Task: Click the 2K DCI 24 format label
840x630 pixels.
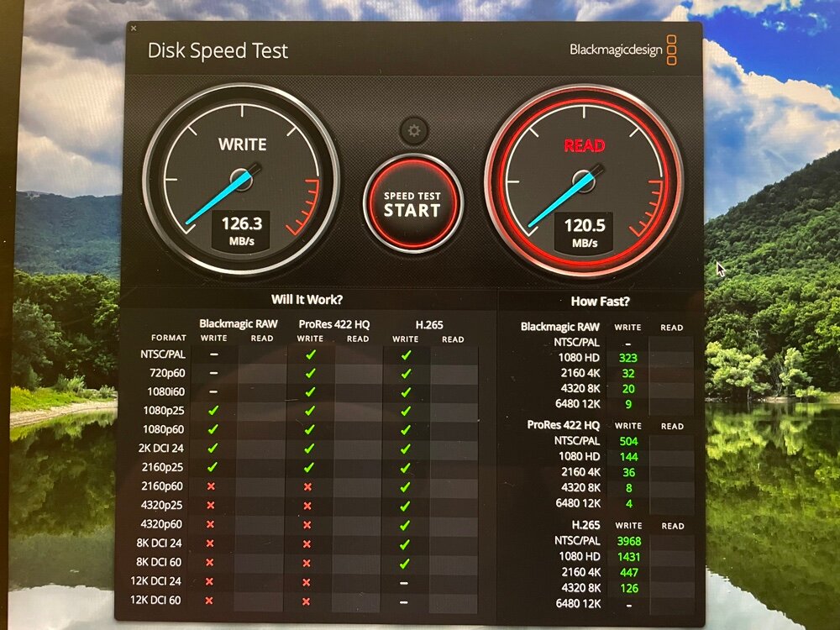Action: coord(160,448)
